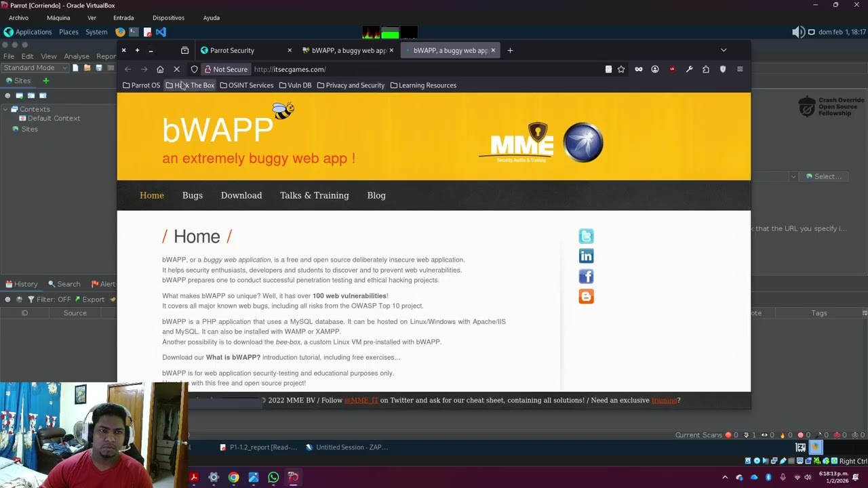Viewport: 868px width, 488px height.
Task: Open the Firefox hamburger menu
Action: tap(740, 69)
